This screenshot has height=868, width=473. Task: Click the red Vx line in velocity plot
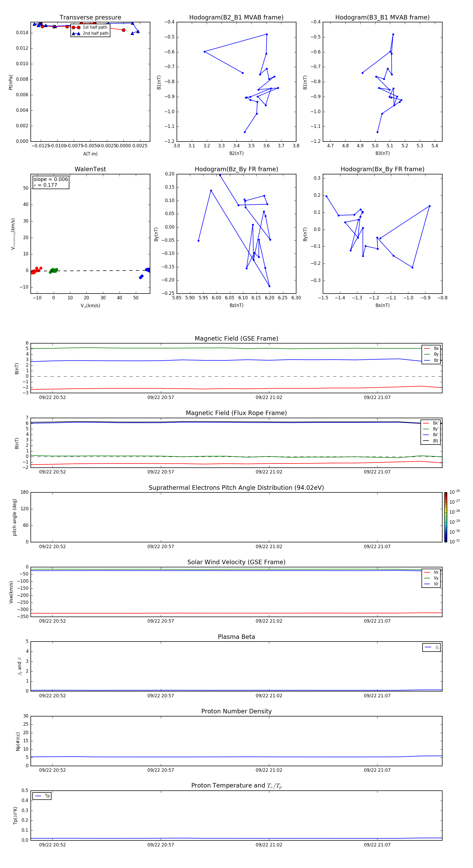pyautogui.click(x=236, y=613)
